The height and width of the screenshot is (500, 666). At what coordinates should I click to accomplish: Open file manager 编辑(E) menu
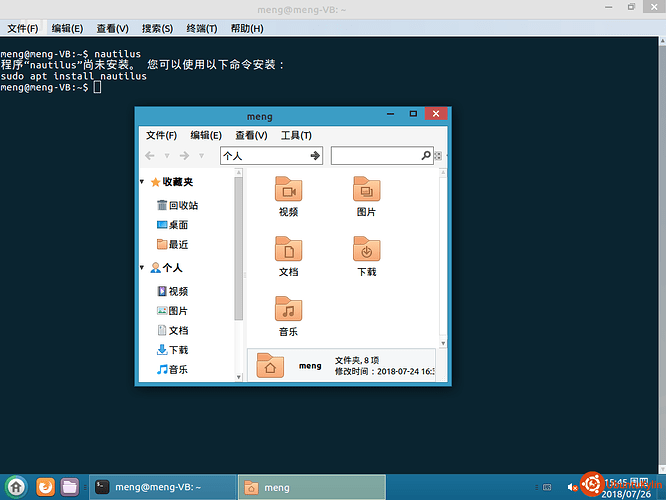[x=206, y=136]
